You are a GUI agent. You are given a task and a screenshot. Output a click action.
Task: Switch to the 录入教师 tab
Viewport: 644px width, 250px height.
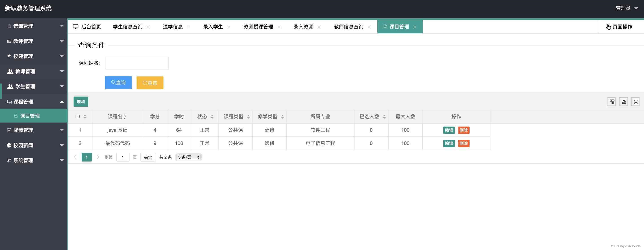[303, 27]
